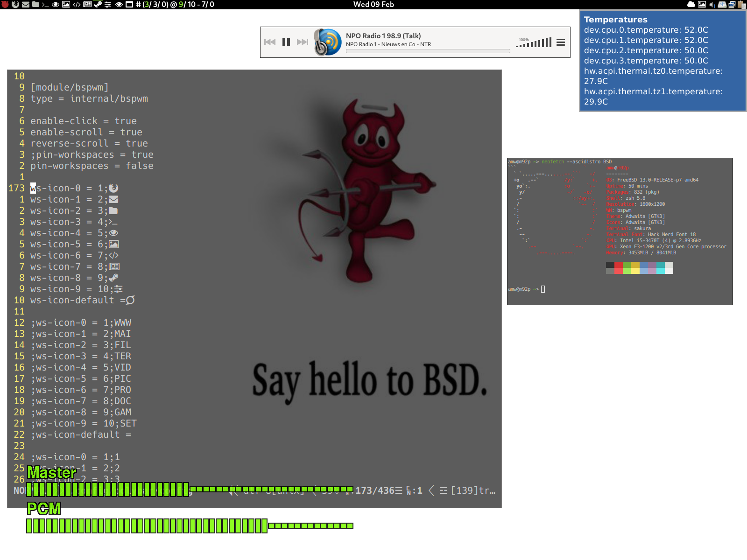Click 'Terminal Font: Hack Nerd Font 18' line
Screen dimensions: 747x560
coord(651,234)
